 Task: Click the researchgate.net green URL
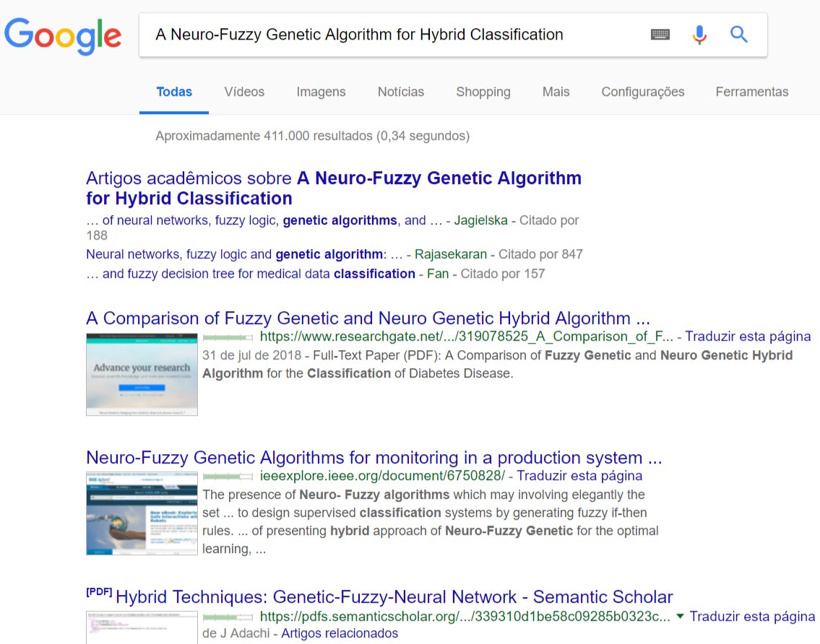(x=467, y=336)
